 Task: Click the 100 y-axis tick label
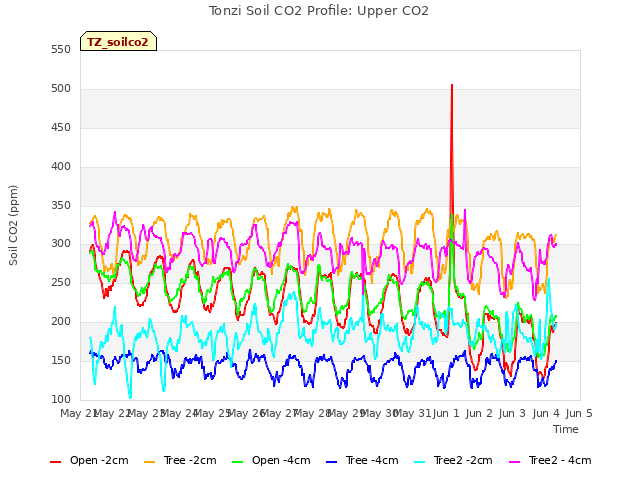tap(61, 400)
